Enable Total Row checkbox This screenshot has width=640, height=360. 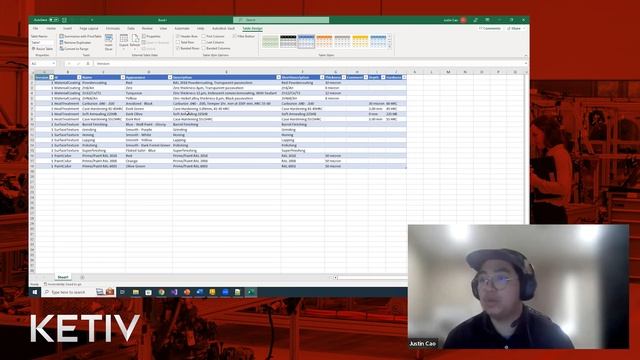(x=178, y=42)
